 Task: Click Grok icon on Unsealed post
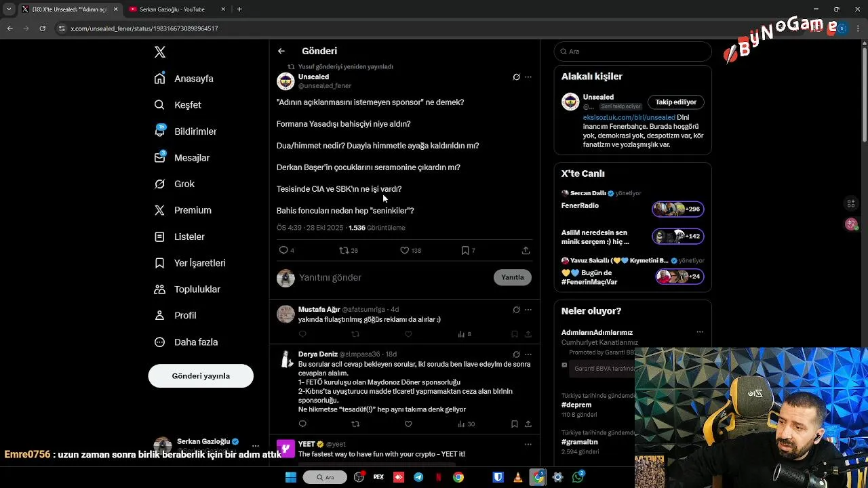516,77
